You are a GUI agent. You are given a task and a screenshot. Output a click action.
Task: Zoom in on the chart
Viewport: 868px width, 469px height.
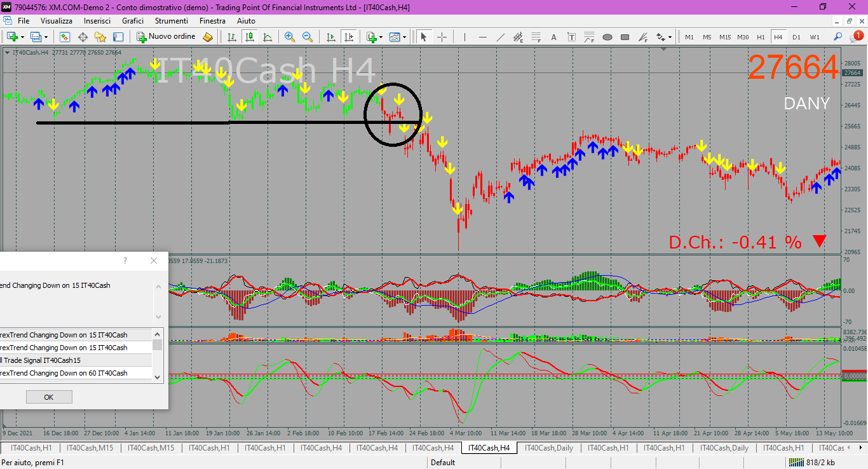click(x=290, y=37)
